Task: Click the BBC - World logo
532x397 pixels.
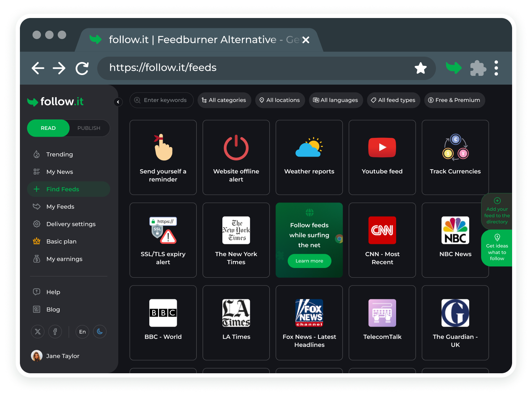Action: pos(163,313)
